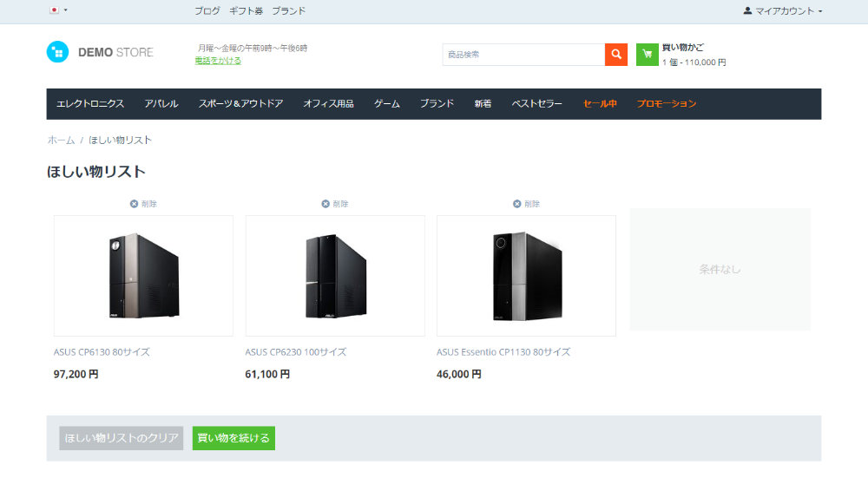The height and width of the screenshot is (478, 868).
Task: Open the ASUS CP6230 100サイズ title link
Action: coord(296,352)
